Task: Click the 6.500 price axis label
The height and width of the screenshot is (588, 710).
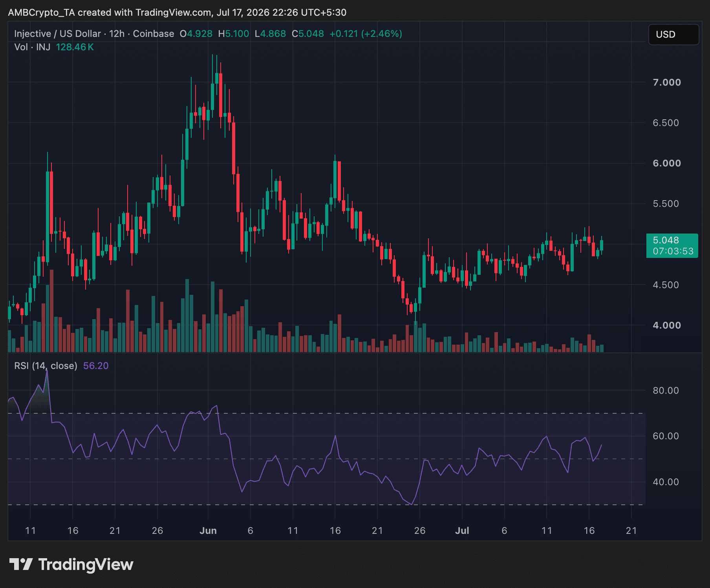Action: click(x=666, y=123)
